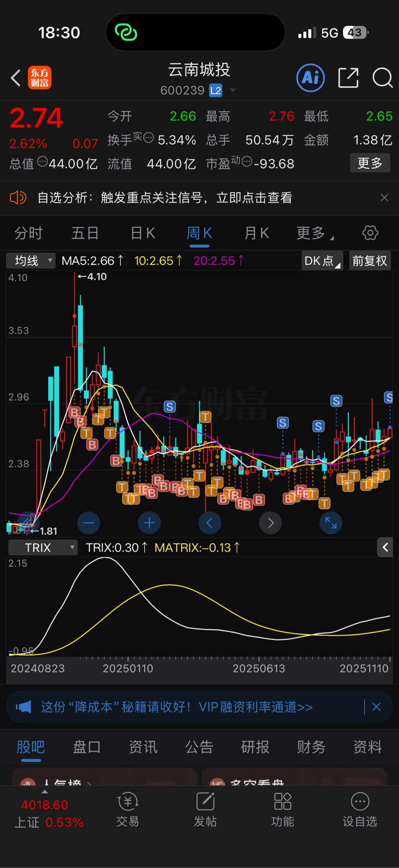The image size is (399, 868).
Task: Switch to 分时 chart tab
Action: pos(29,233)
